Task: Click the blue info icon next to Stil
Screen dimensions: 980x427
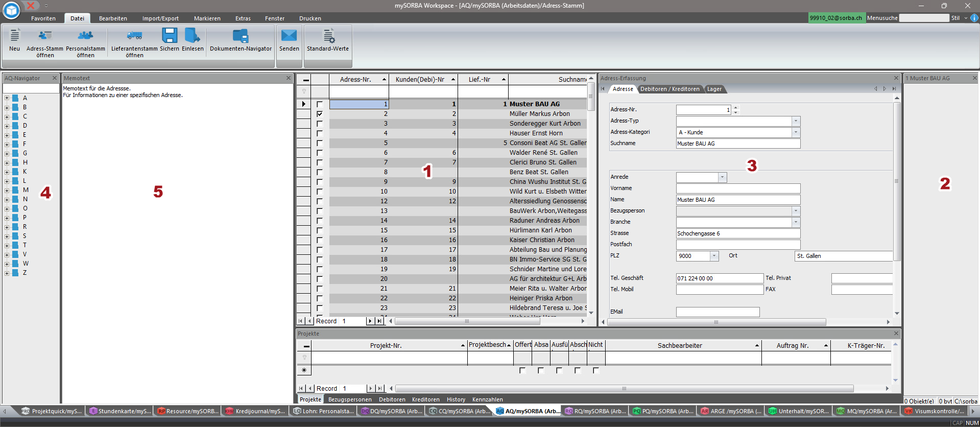Action: point(974,18)
